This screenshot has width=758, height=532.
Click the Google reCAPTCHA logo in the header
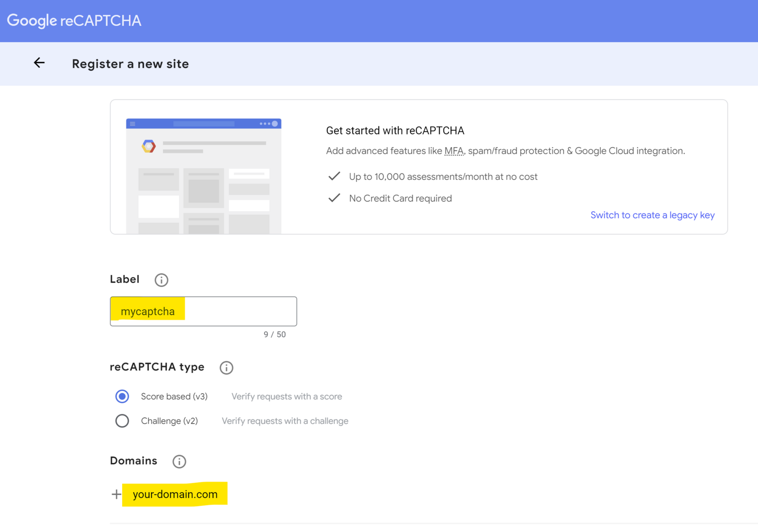[74, 20]
